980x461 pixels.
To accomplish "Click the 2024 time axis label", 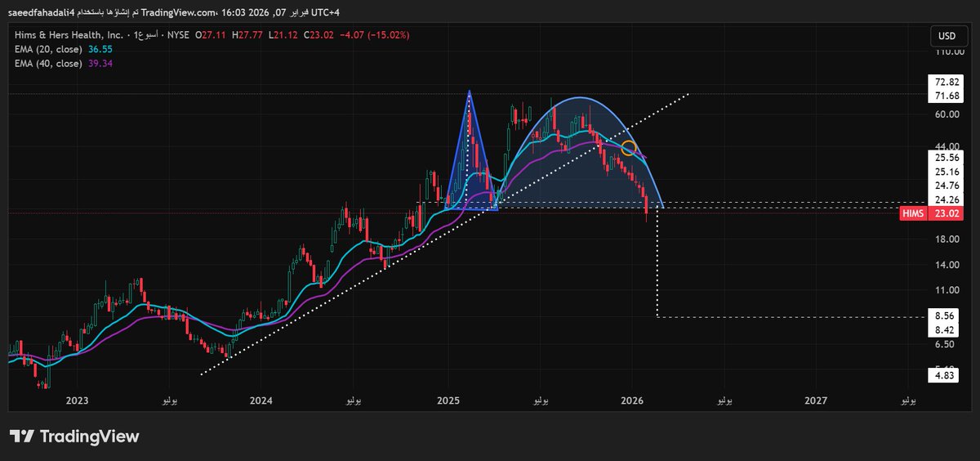I will pos(261,401).
